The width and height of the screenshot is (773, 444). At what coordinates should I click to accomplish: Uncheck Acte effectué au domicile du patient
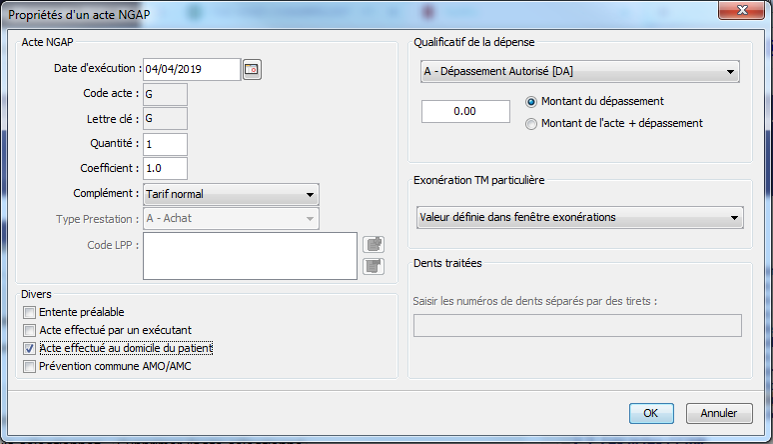pyautogui.click(x=29, y=348)
